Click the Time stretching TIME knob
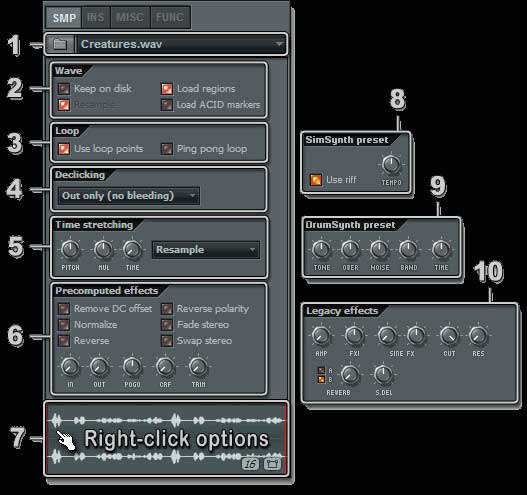Image resolution: width=527 pixels, height=495 pixels. pyautogui.click(x=132, y=250)
